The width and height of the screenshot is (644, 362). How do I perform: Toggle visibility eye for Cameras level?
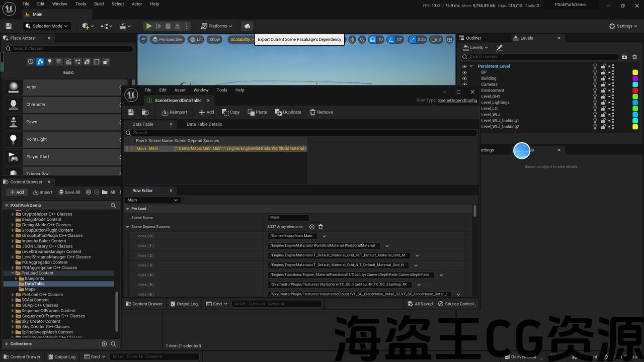(x=464, y=84)
